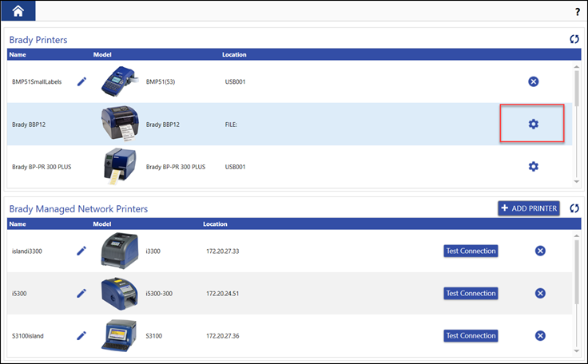The image size is (588, 364).
Task: Test Connection for islandi3300
Action: pyautogui.click(x=471, y=251)
